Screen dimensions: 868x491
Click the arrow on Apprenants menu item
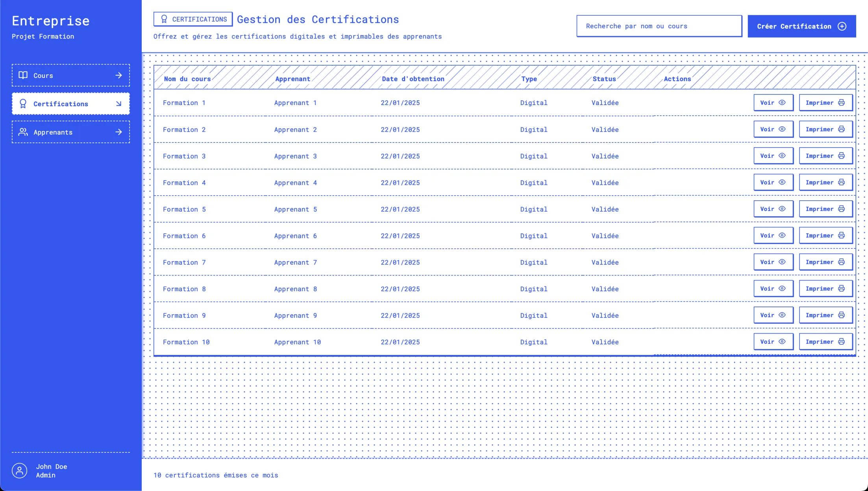click(x=118, y=132)
